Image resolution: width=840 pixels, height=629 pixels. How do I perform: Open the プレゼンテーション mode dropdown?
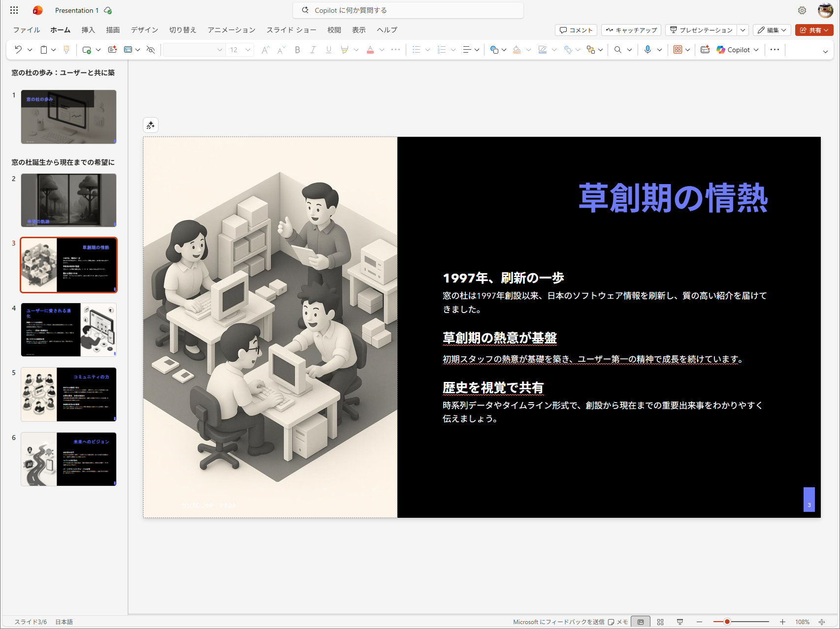point(742,30)
